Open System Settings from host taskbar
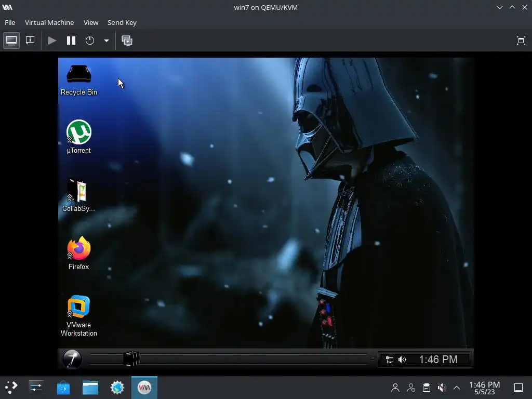This screenshot has width=532, height=399. click(x=36, y=388)
